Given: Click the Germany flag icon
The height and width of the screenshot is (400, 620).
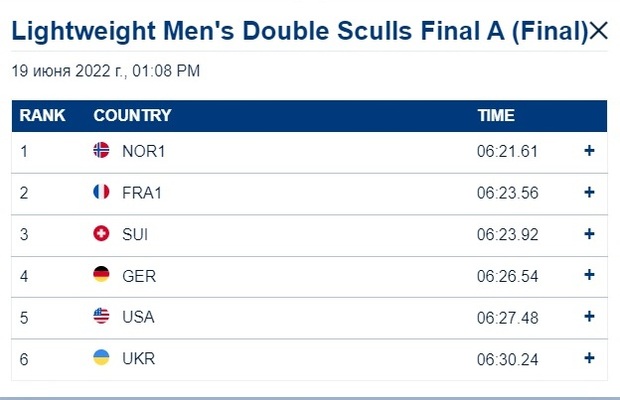Looking at the screenshot, I should (101, 274).
